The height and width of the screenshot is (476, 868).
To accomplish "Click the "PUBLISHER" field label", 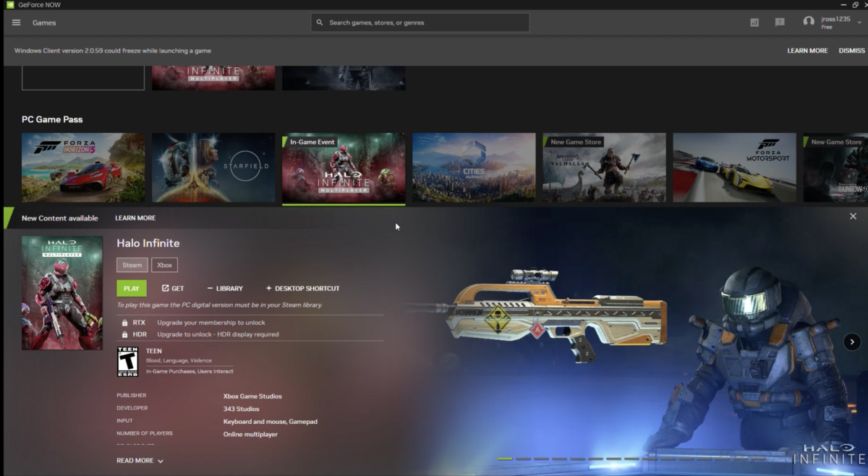I will pos(132,396).
